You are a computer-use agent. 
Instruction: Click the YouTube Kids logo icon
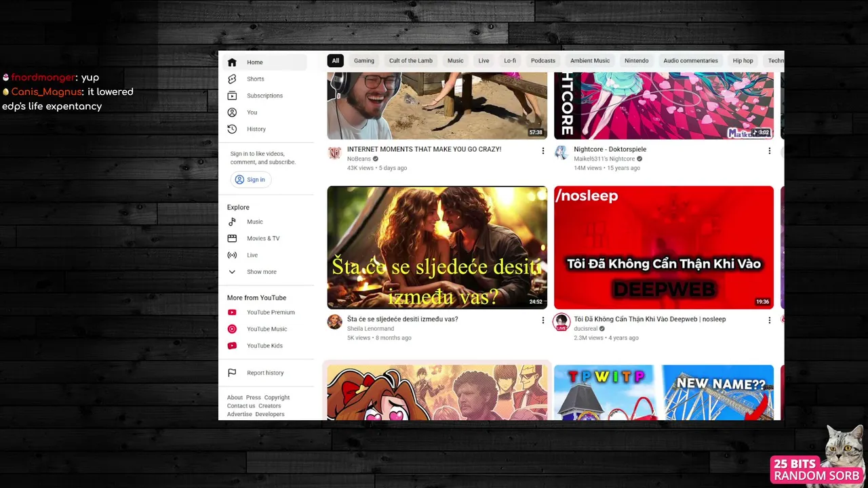point(232,346)
